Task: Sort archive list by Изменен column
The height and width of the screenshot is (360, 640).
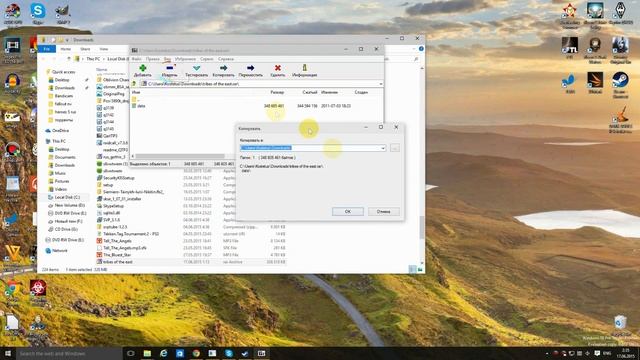Action: pos(329,92)
